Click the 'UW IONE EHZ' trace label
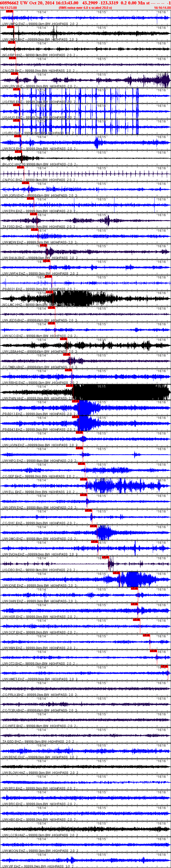Image resolution: width=171 pixels, height=868 pixels. pos(14,586)
